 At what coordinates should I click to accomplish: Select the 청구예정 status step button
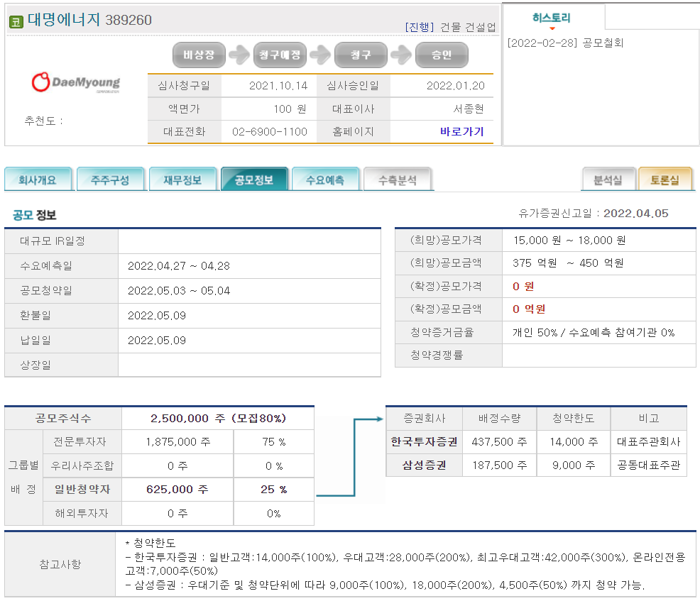coord(280,55)
